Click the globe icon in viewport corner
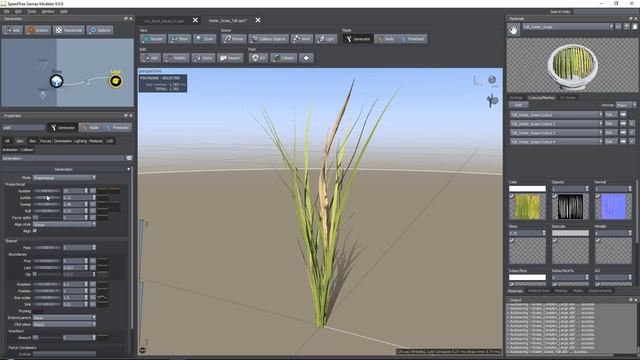640x360 pixels. [x=492, y=80]
